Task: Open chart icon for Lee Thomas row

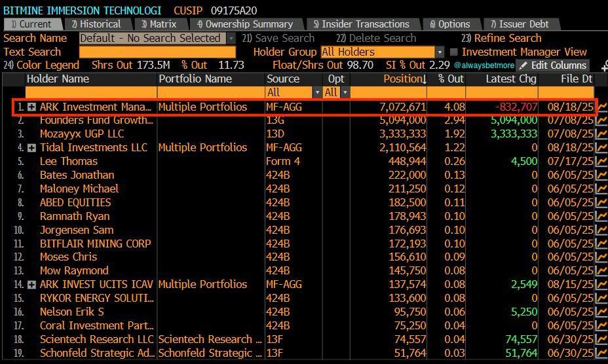Action: coord(602,161)
